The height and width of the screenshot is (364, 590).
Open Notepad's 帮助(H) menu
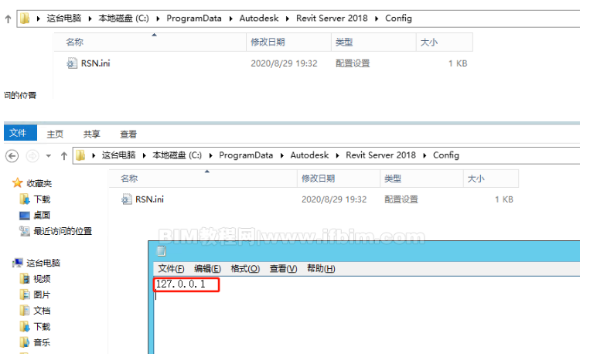tap(321, 268)
